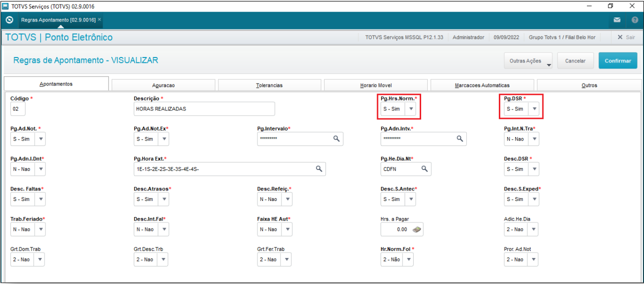Open the Outras Ações menu
This screenshot has height=284, width=644.
[x=528, y=61]
